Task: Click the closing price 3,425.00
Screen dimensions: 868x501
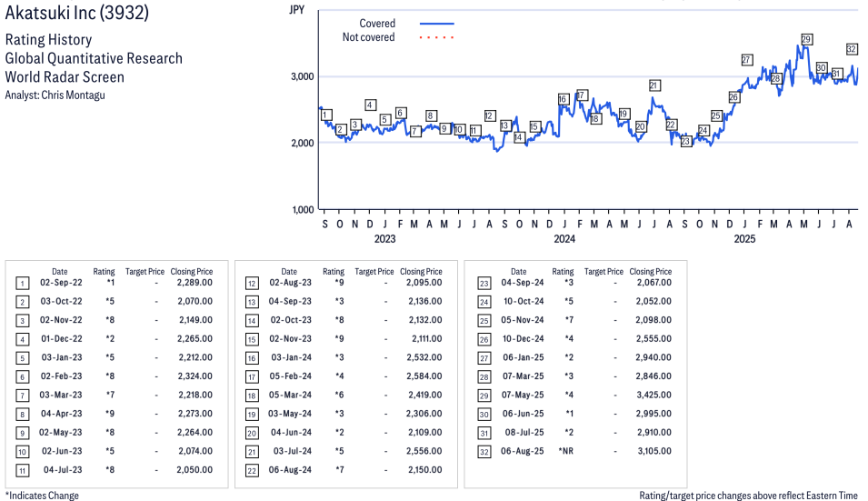Action: pos(653,395)
